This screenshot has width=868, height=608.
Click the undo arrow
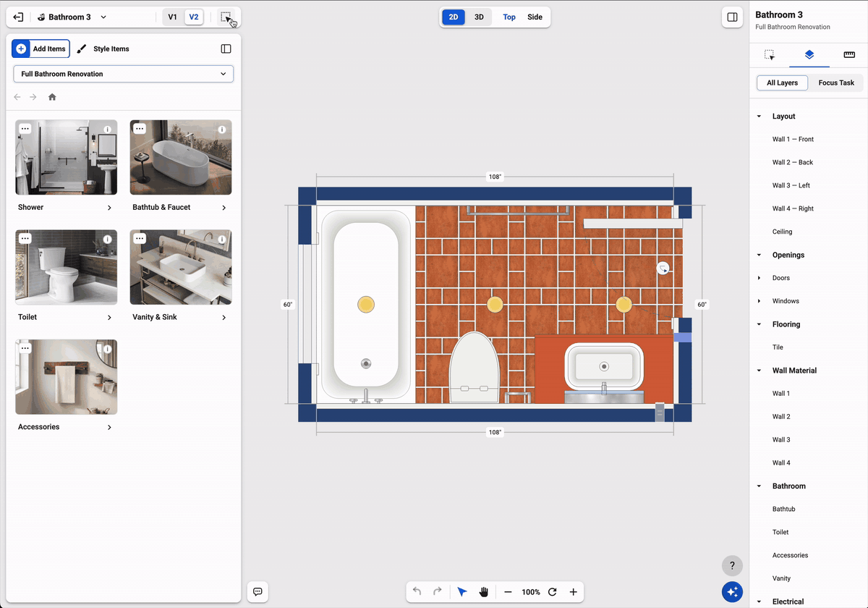click(417, 592)
